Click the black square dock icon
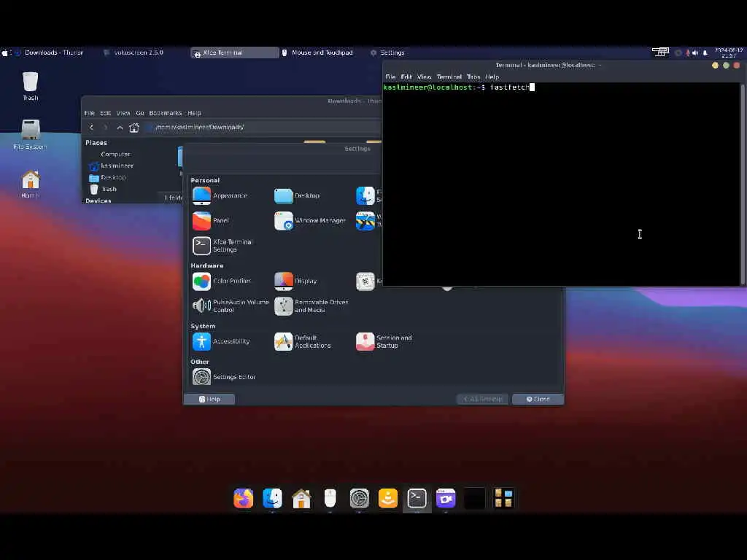Image resolution: width=747 pixels, height=560 pixels. [474, 499]
